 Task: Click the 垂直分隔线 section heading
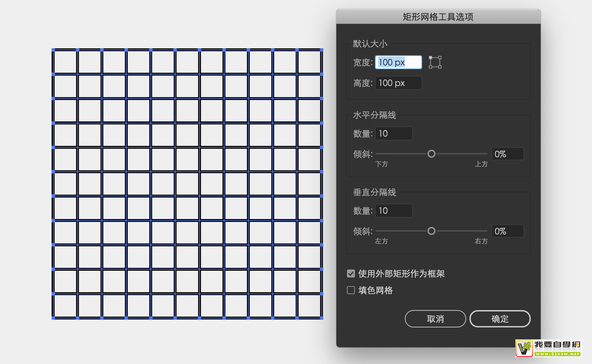374,192
